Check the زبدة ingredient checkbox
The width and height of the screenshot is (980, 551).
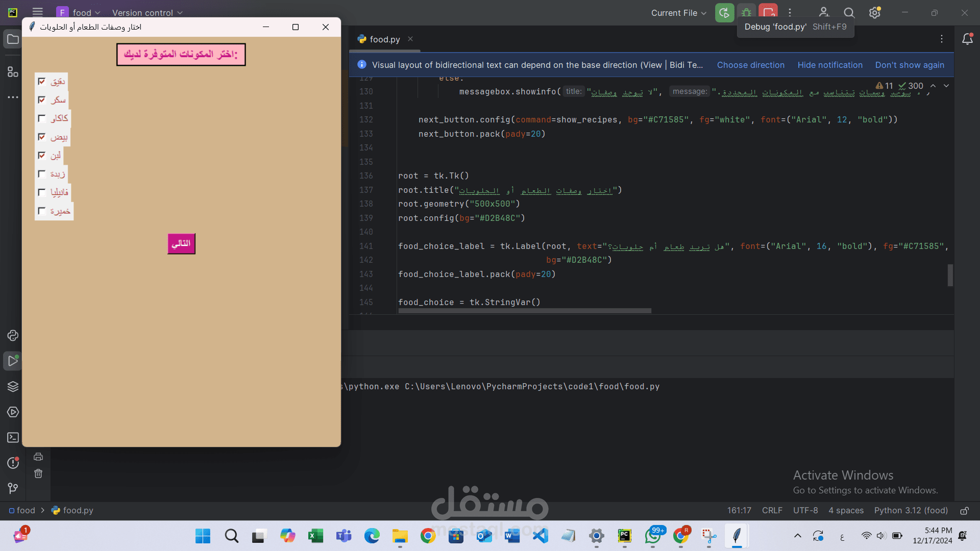(x=42, y=174)
